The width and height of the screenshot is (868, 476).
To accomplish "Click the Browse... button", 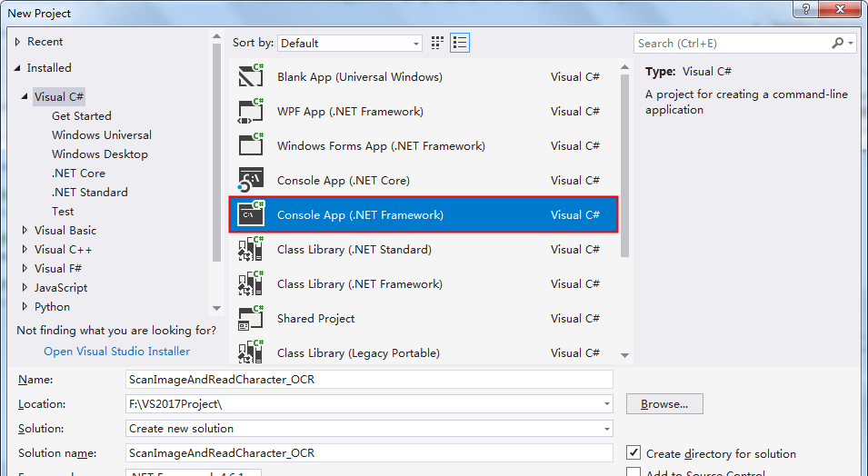I will click(x=664, y=404).
